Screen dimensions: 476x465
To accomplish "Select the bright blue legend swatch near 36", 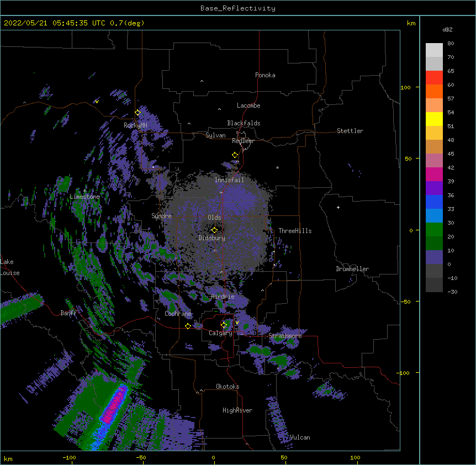I will [x=434, y=202].
